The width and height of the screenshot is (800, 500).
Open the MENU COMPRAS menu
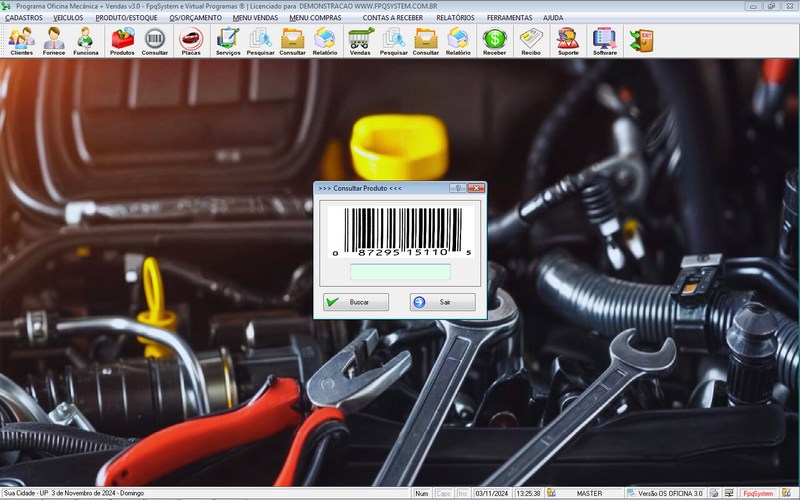coord(315,17)
